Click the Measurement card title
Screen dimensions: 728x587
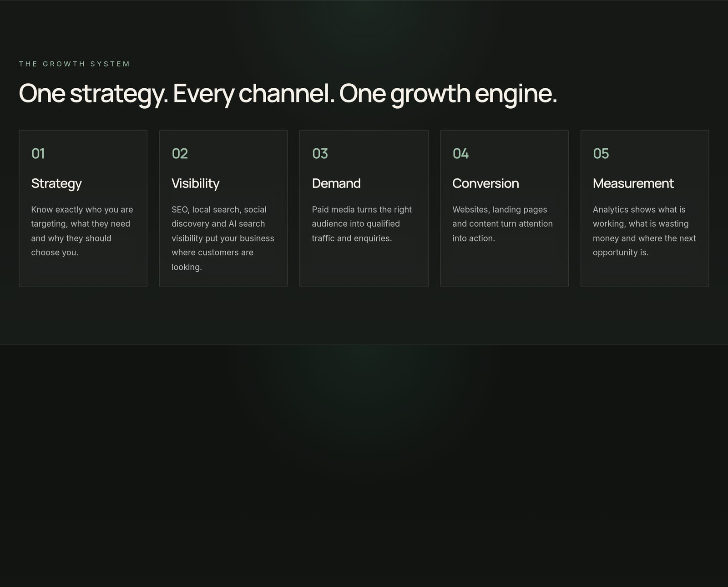coord(633,183)
